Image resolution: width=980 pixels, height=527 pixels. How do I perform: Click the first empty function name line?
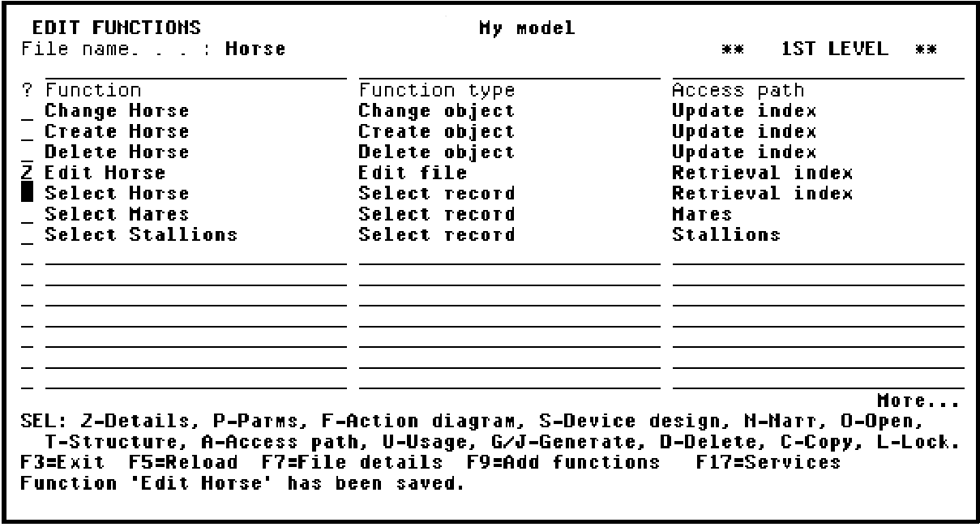coord(195,258)
